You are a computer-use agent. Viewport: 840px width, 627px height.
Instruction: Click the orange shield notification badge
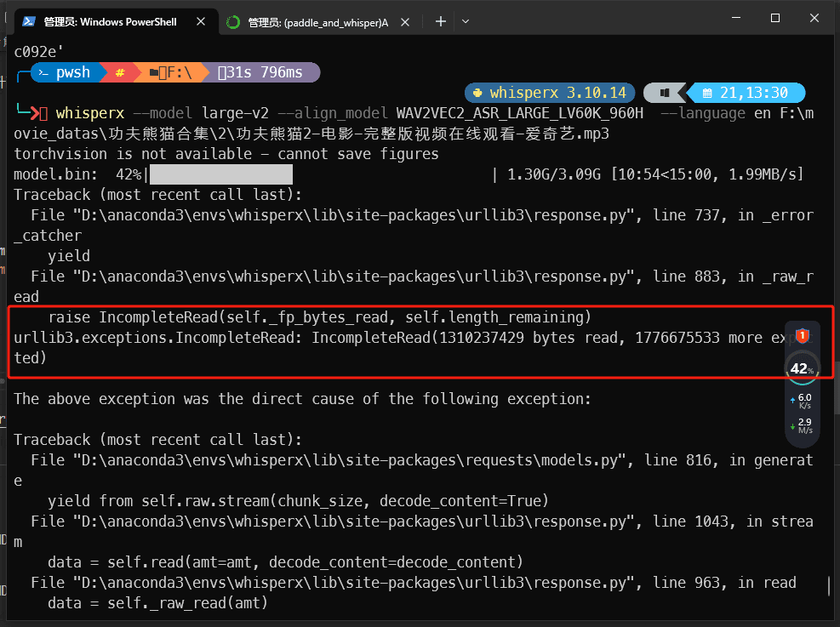[801, 336]
